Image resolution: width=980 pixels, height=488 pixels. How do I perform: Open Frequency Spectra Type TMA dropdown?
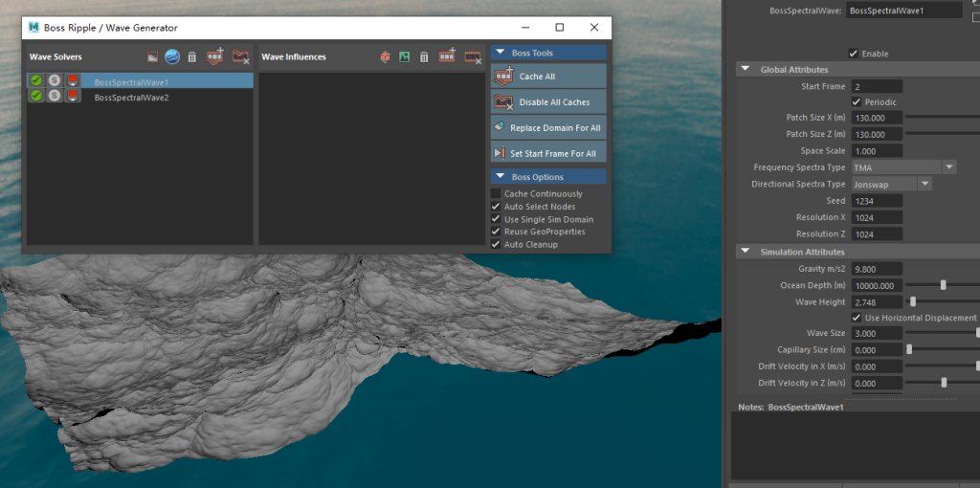(903, 167)
